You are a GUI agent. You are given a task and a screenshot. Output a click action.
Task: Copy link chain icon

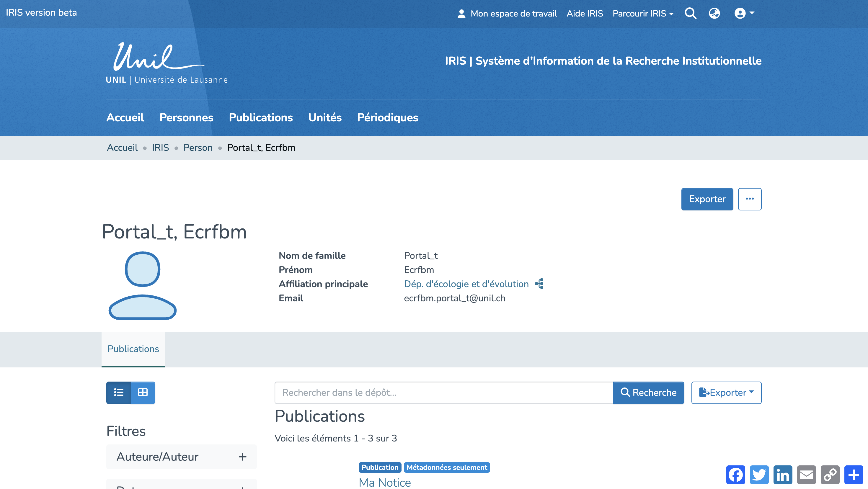(x=830, y=475)
